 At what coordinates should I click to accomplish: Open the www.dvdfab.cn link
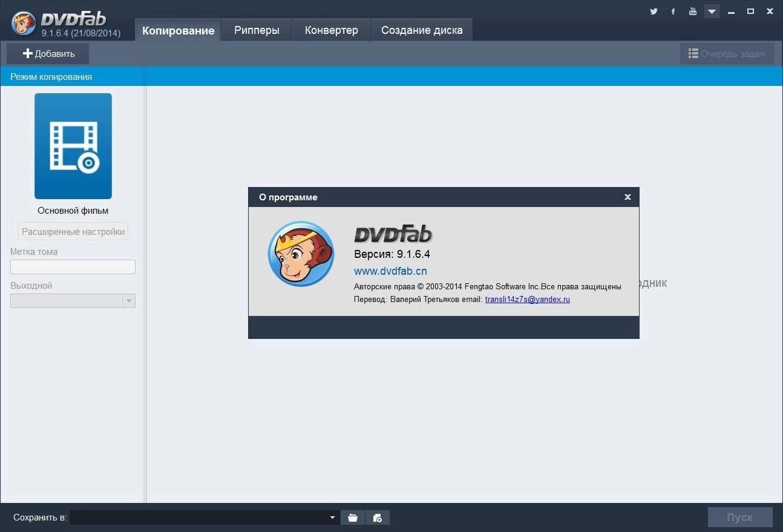pos(390,271)
